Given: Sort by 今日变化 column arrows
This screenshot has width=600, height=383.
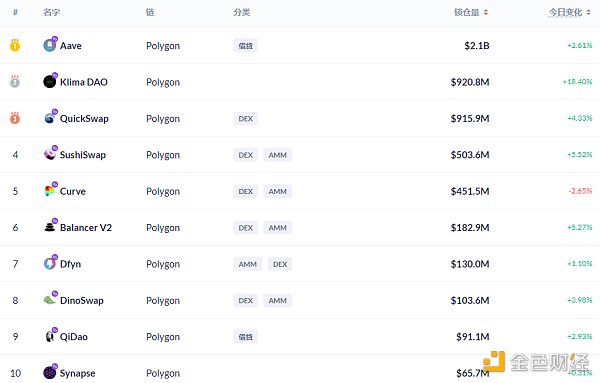Looking at the screenshot, I should [x=589, y=13].
